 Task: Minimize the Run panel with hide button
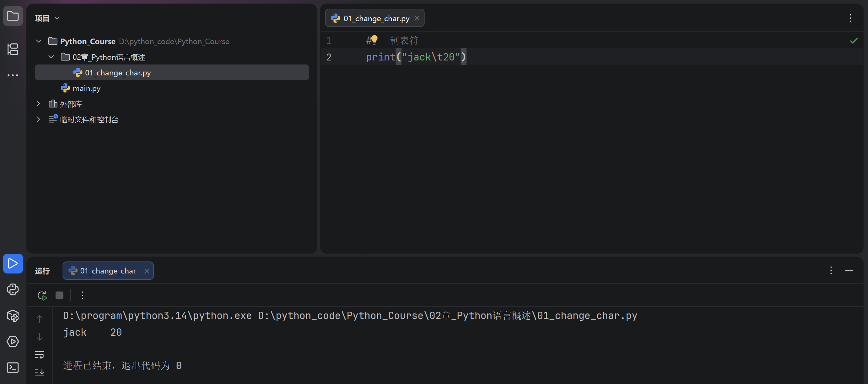point(849,271)
